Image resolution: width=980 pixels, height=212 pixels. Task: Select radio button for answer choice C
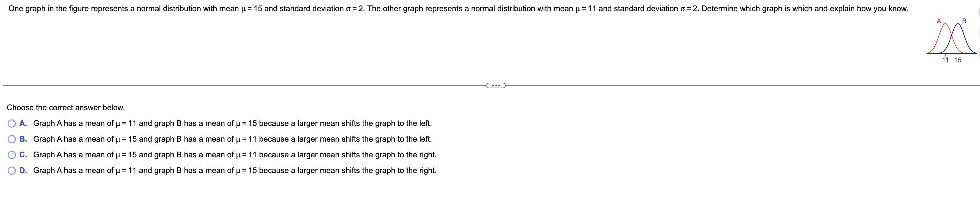(x=11, y=155)
